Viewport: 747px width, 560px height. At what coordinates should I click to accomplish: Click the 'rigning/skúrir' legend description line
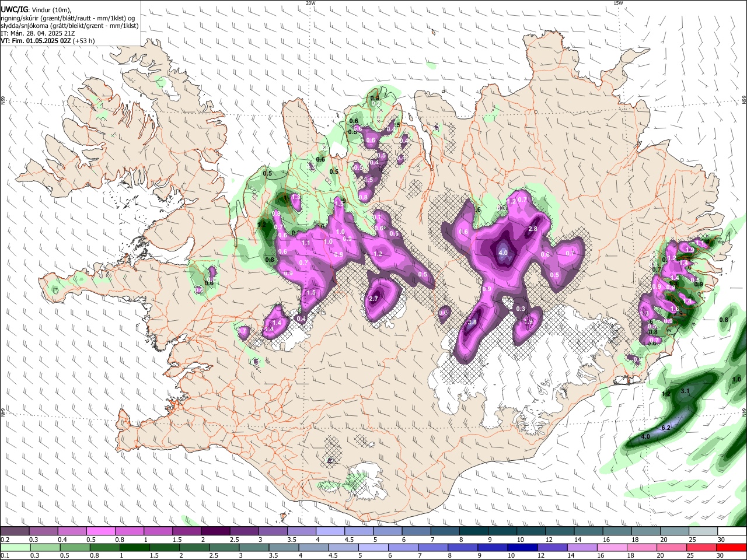67,18
